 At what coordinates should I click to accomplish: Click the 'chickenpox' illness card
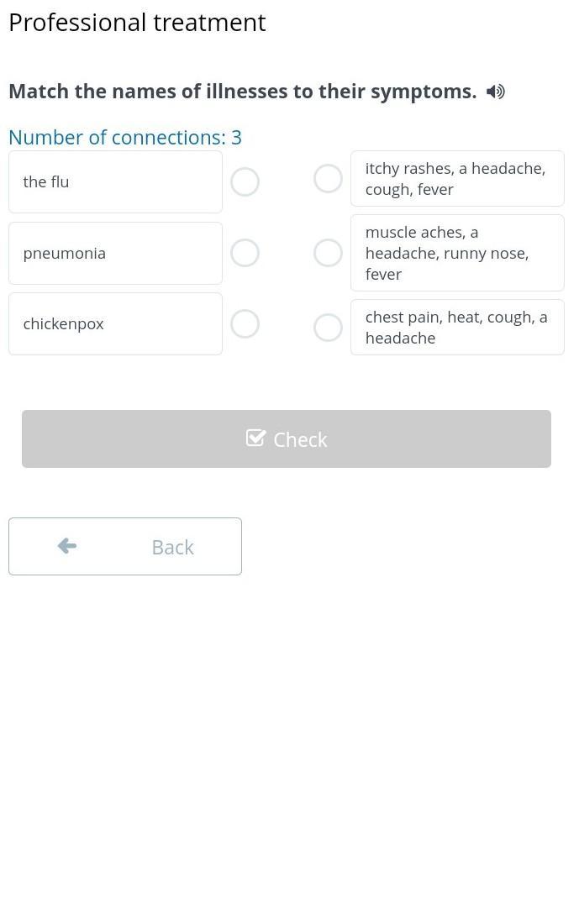tap(115, 324)
